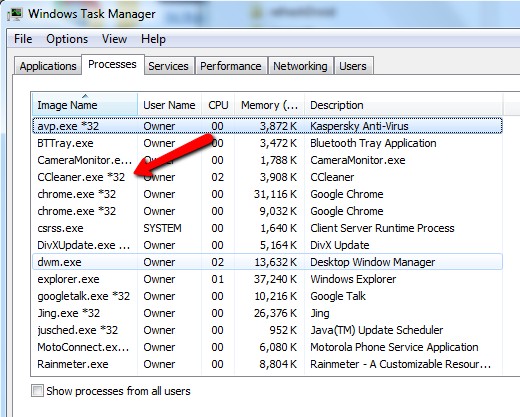This screenshot has height=417, width=520.
Task: Select the googletalk.exe *32 process row
Action: coord(267,296)
